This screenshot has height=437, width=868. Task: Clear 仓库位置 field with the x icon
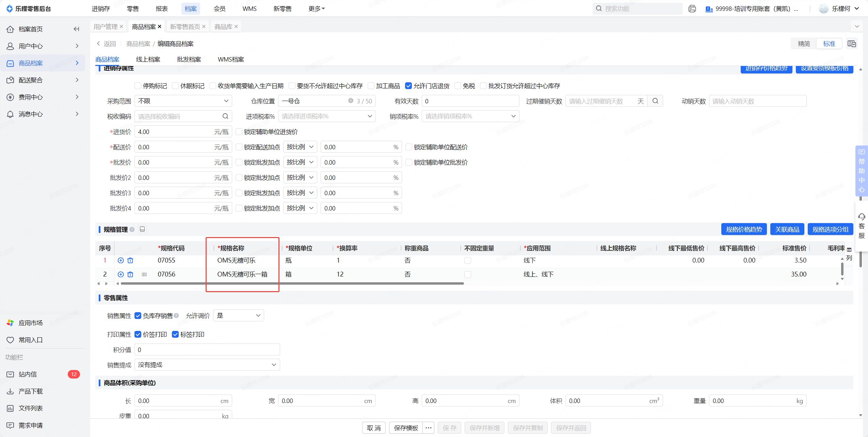[x=350, y=101]
